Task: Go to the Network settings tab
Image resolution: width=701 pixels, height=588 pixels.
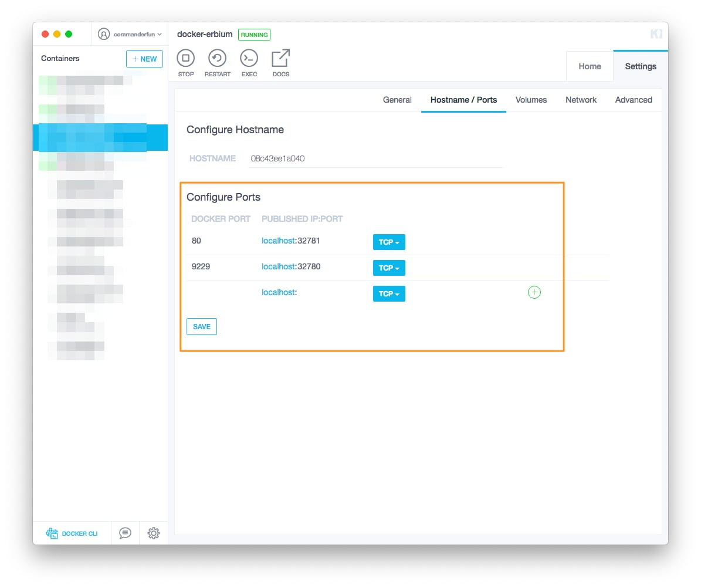Action: pyautogui.click(x=581, y=100)
